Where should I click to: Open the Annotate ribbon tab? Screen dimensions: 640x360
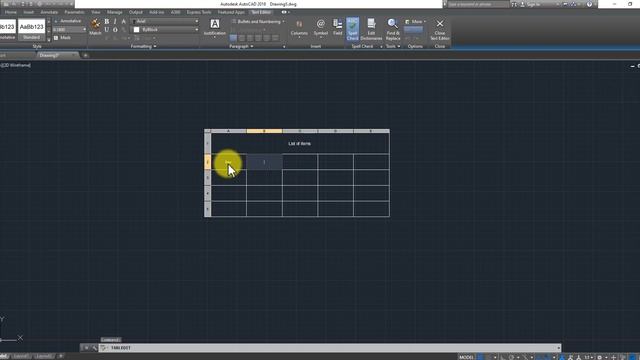[x=49, y=12]
